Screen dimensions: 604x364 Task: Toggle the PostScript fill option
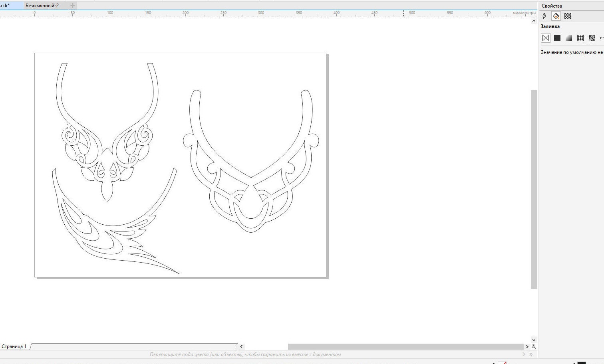pos(602,38)
